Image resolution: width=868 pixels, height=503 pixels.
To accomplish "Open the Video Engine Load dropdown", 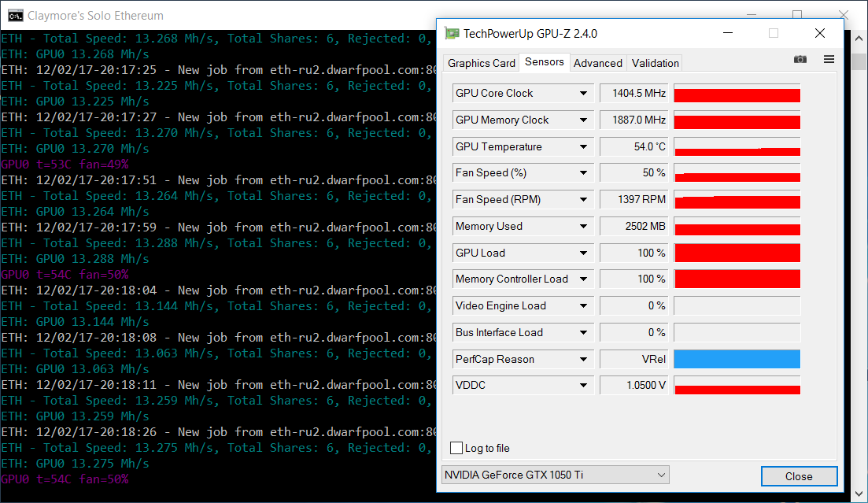I will tap(583, 305).
